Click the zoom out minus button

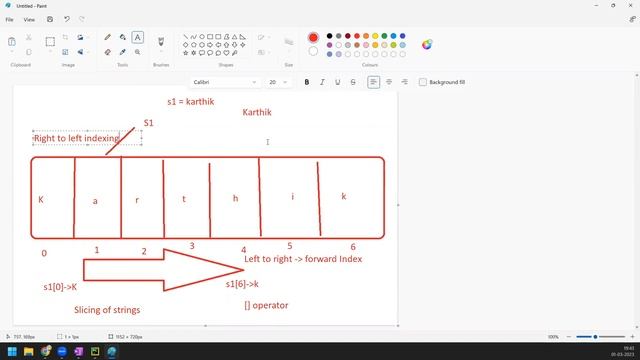pos(569,337)
